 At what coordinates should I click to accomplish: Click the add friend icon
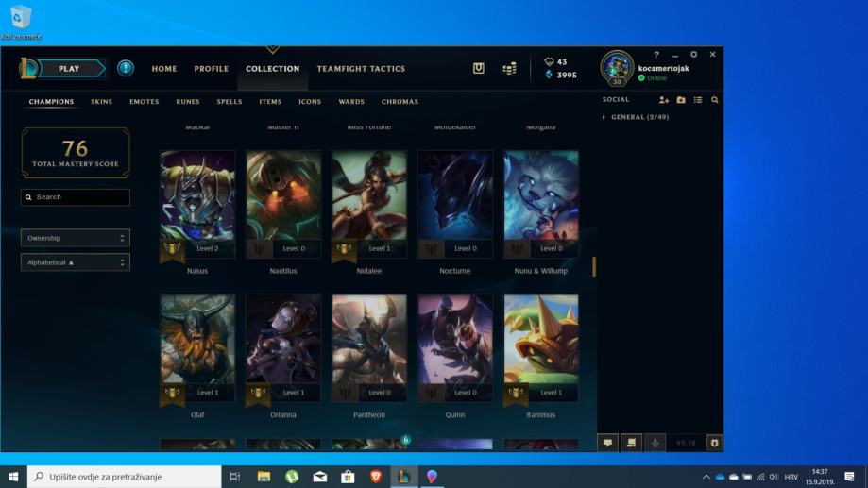664,100
